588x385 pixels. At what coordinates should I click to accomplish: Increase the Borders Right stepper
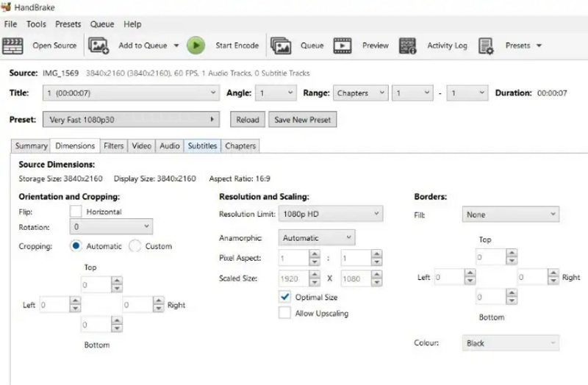tap(553, 273)
